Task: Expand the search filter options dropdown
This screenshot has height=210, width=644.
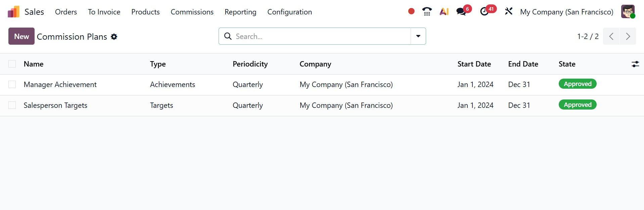Action: pos(418,36)
